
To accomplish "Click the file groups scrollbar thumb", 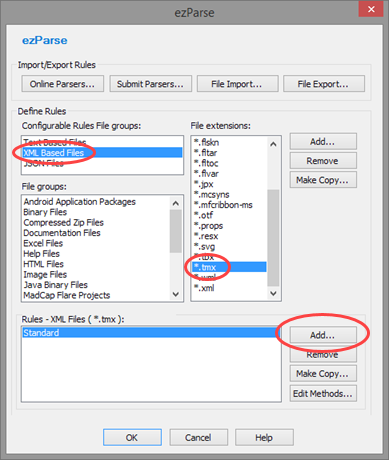I will pyautogui.click(x=176, y=231).
